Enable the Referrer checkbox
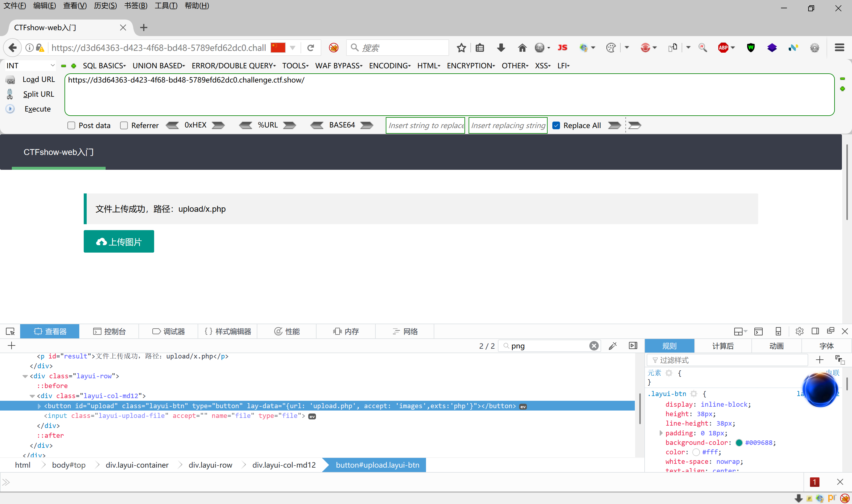This screenshot has width=852, height=504. click(x=124, y=125)
